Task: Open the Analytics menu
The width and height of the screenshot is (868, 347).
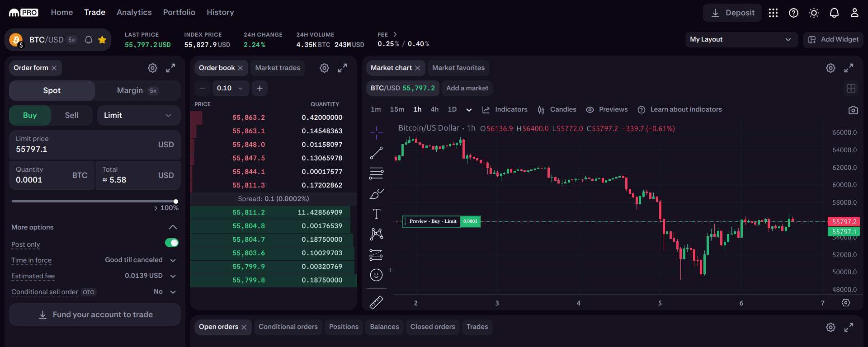Action: point(134,12)
